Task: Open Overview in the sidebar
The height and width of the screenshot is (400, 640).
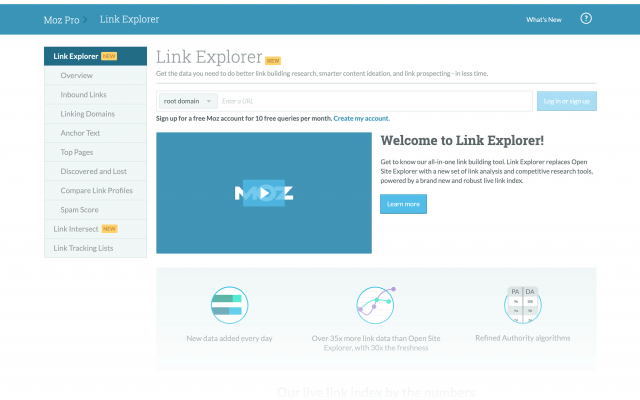Action: click(96, 76)
